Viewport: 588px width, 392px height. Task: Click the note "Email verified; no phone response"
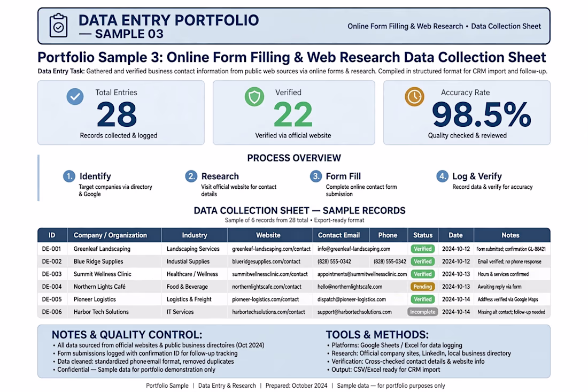tap(509, 262)
